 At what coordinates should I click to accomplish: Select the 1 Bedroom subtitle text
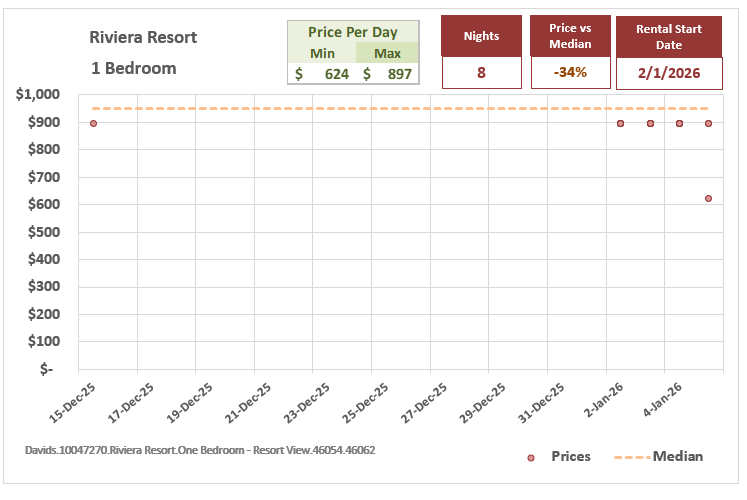coord(133,69)
